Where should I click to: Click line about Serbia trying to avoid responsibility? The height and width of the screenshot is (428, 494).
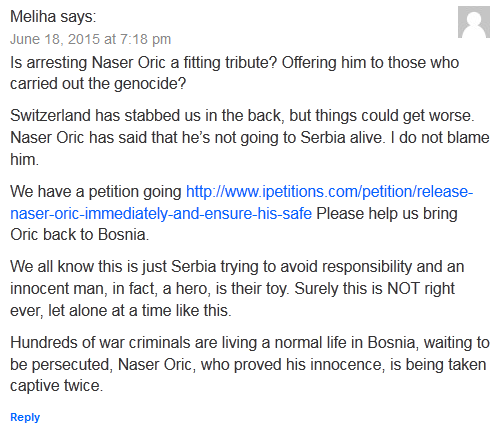[237, 267]
